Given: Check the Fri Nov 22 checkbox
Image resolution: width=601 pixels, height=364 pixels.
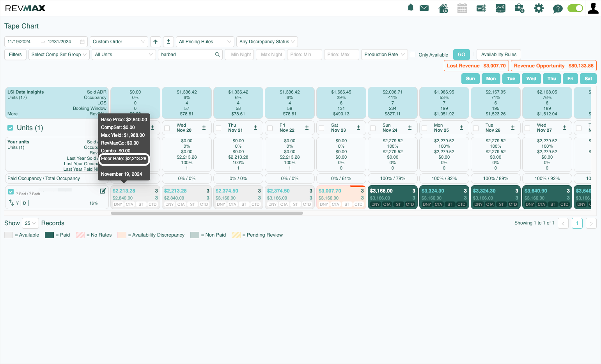Looking at the screenshot, I should (x=270, y=128).
